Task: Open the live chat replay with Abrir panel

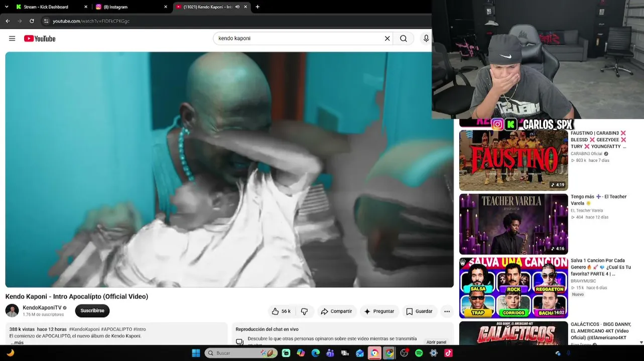Action: (436, 342)
